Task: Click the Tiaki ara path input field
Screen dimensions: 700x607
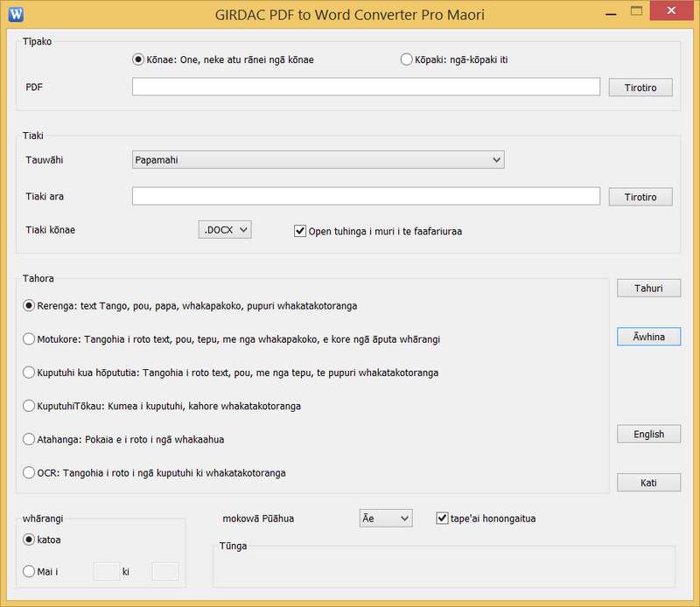Action: click(x=366, y=197)
